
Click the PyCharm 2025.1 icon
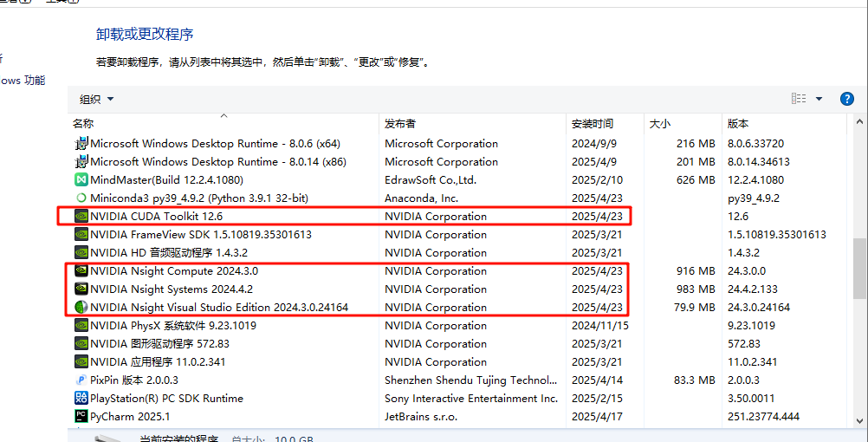(x=81, y=417)
